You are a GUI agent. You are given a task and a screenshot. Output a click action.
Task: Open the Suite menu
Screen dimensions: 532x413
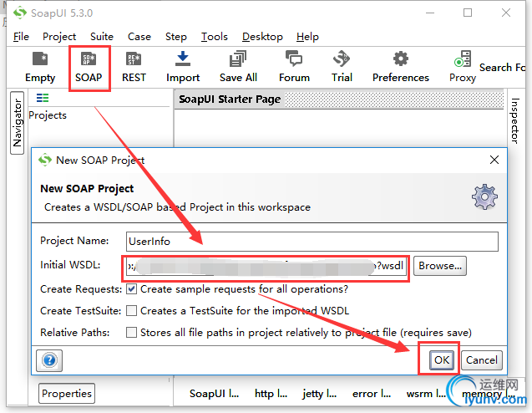coord(102,36)
